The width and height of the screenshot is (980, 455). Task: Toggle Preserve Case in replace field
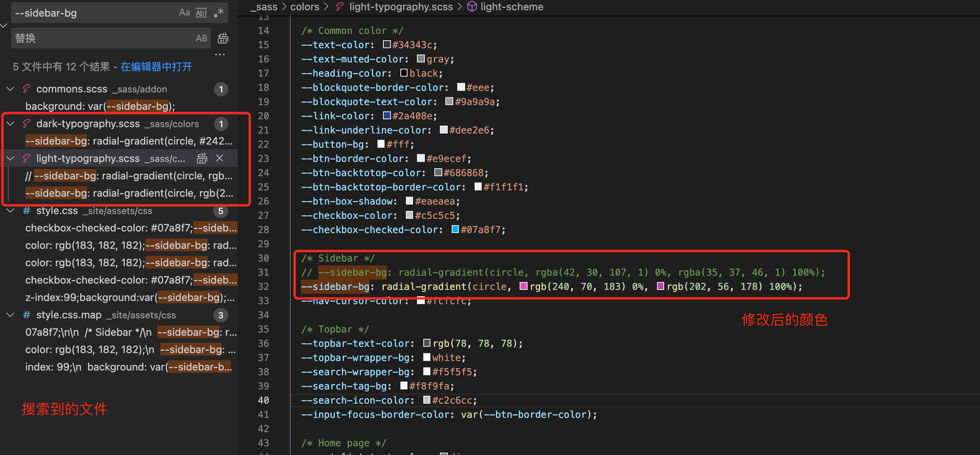point(201,38)
